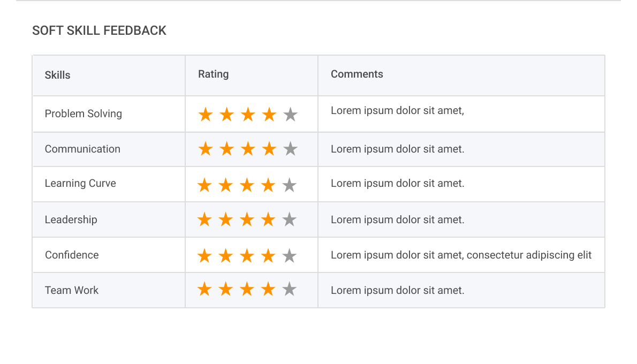Image resolution: width=637 pixels, height=364 pixels.
Task: Click the Team Work skill cell
Action: (x=72, y=290)
